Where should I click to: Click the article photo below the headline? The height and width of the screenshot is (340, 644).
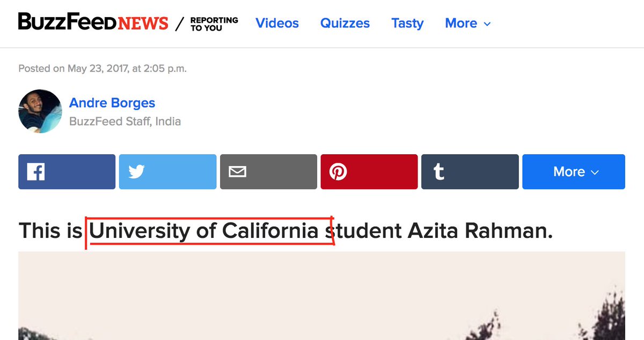click(x=321, y=295)
